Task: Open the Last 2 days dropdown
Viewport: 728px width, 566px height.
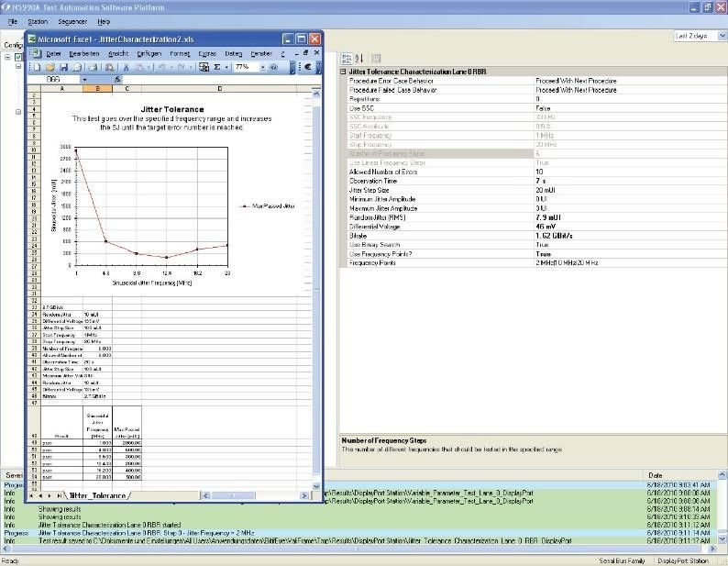Action: coord(722,36)
